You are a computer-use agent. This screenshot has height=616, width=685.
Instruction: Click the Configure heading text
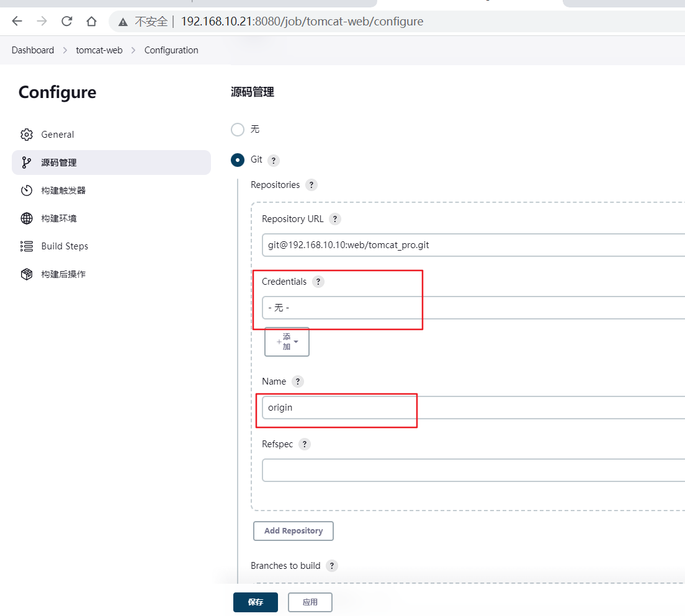point(57,92)
